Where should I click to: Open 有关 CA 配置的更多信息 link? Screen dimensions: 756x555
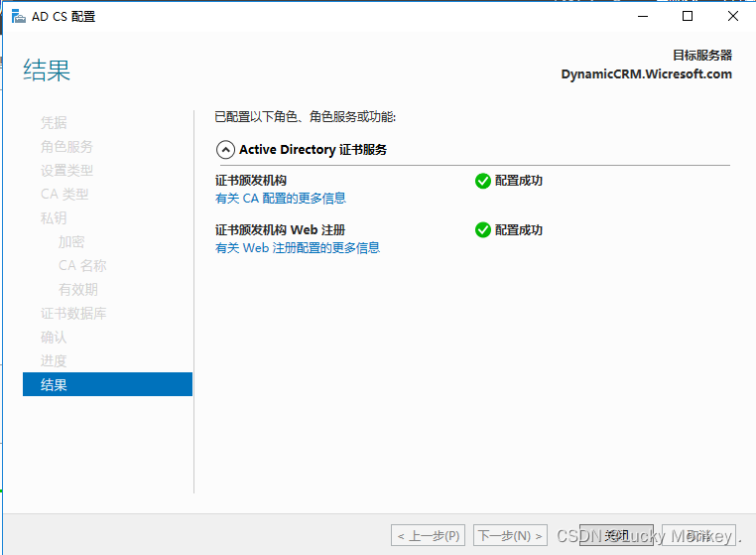coord(281,199)
